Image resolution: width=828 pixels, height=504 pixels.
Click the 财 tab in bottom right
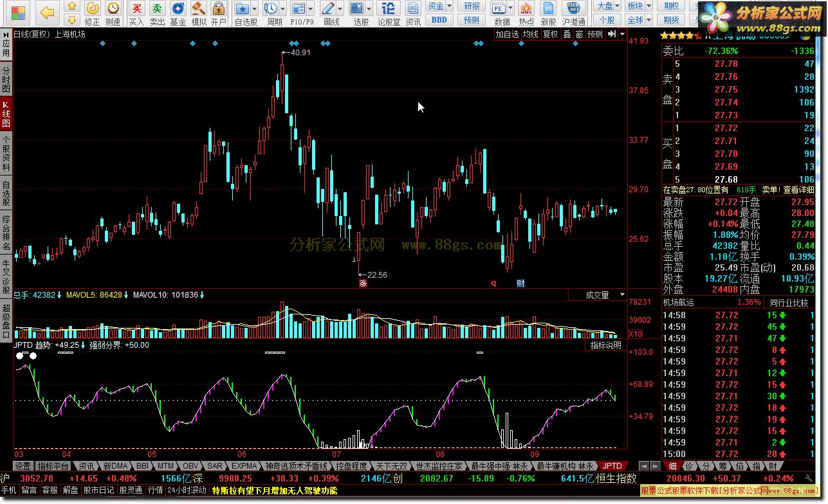(x=773, y=465)
